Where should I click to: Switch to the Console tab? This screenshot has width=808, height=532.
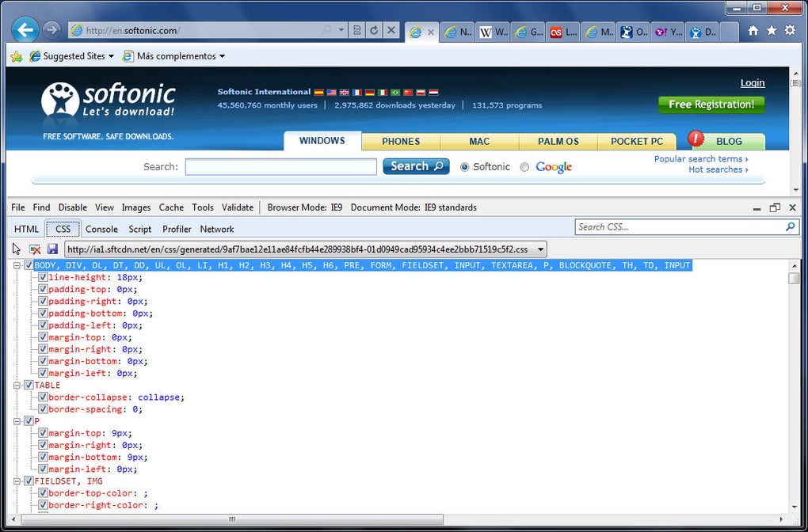coord(101,229)
